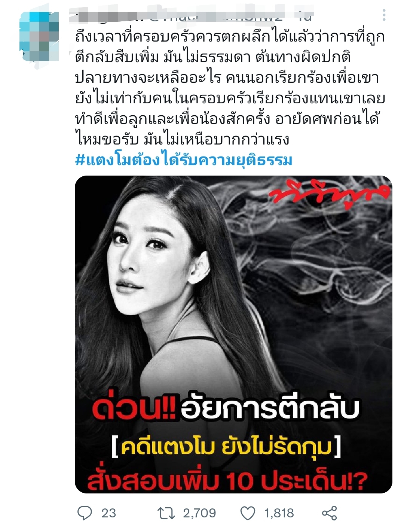This screenshot has height=532, width=404.
Task: Click the reply speech bubble icon
Action: click(x=85, y=513)
